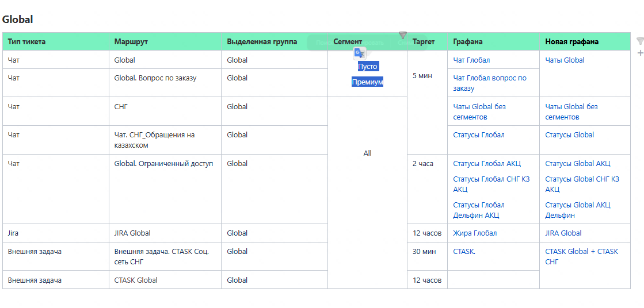
Task: Open Чаты Global без сегментов in Графана column
Action: pos(479,111)
